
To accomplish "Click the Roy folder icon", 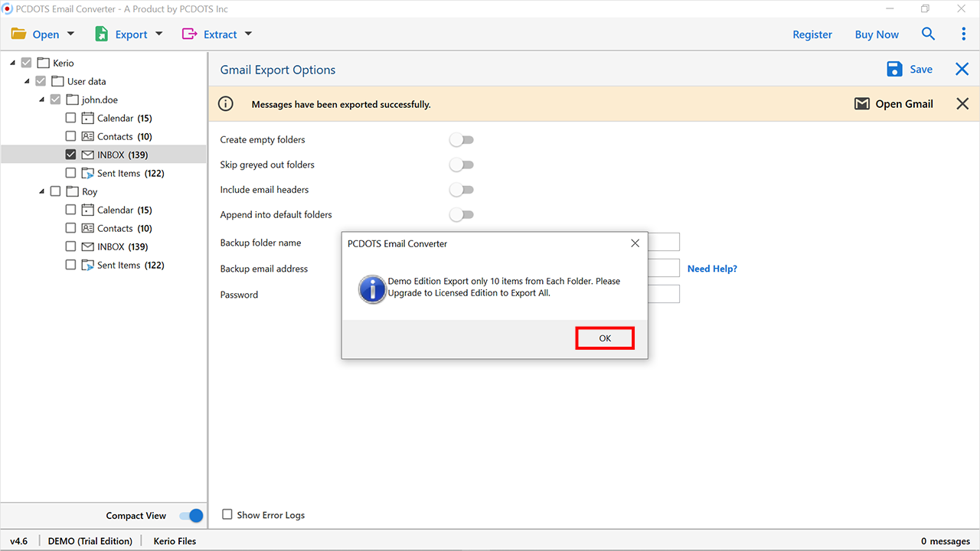I will click(73, 191).
